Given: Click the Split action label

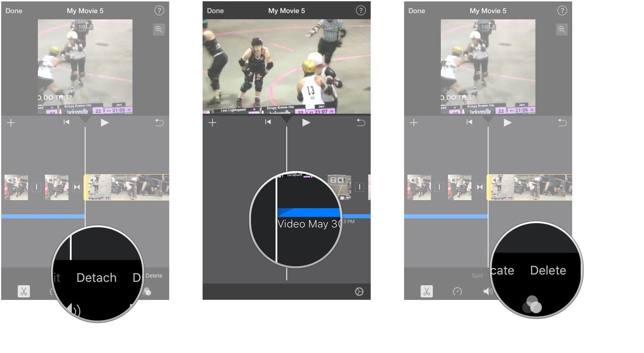Looking at the screenshot, I should click(477, 275).
